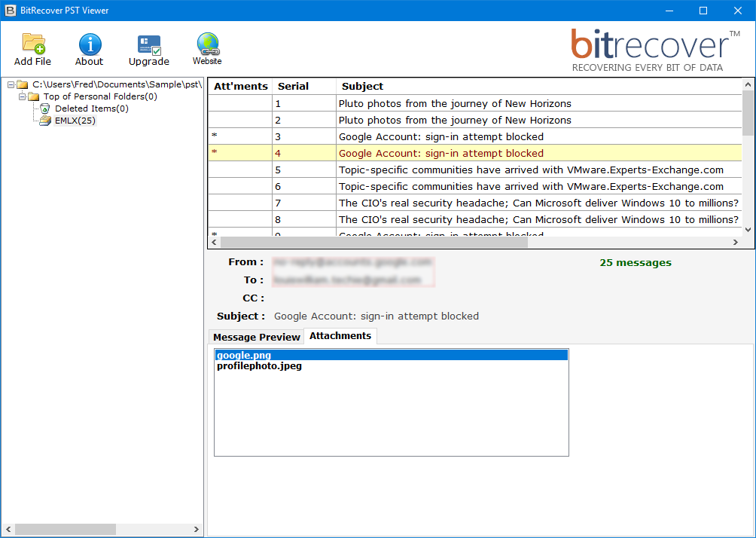Viewport: 756px width, 538px height.
Task: Switch to the Attachments tab
Action: (x=340, y=336)
